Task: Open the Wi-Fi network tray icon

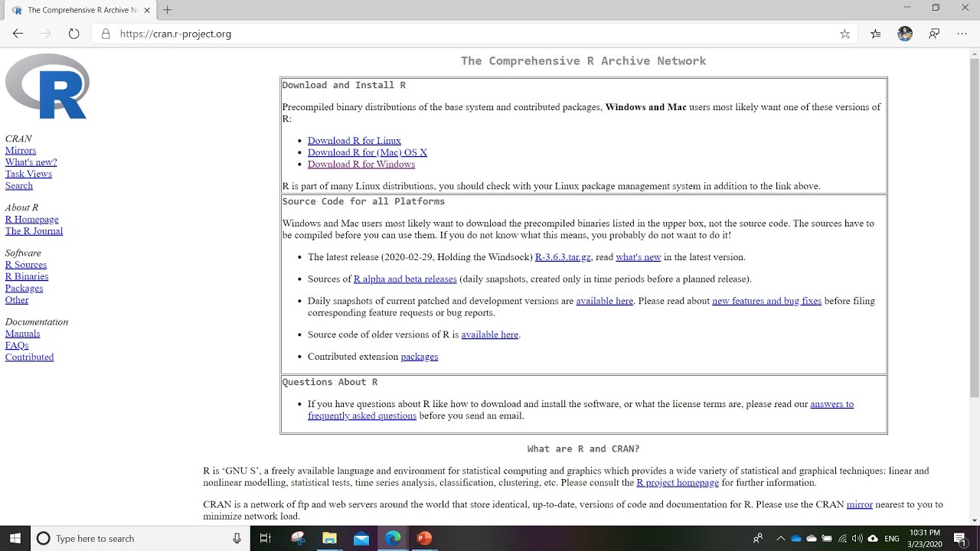Action: [842, 539]
